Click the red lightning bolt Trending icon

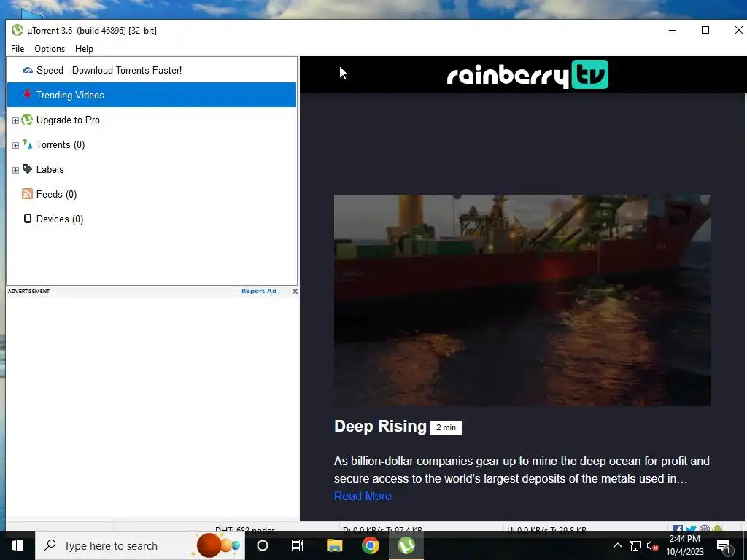(28, 94)
